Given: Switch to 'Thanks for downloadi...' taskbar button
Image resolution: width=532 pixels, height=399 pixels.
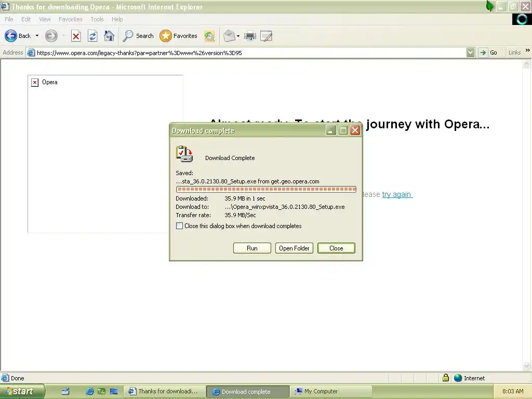Looking at the screenshot, I should 164,391.
